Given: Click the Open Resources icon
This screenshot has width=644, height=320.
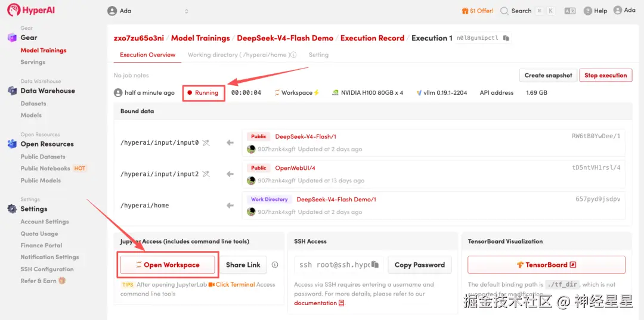Looking at the screenshot, I should 12,144.
